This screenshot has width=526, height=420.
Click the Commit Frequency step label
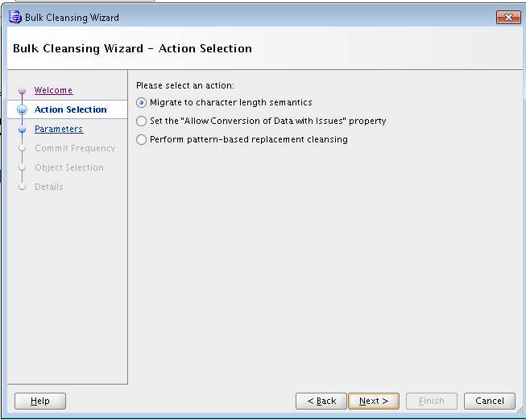point(75,149)
